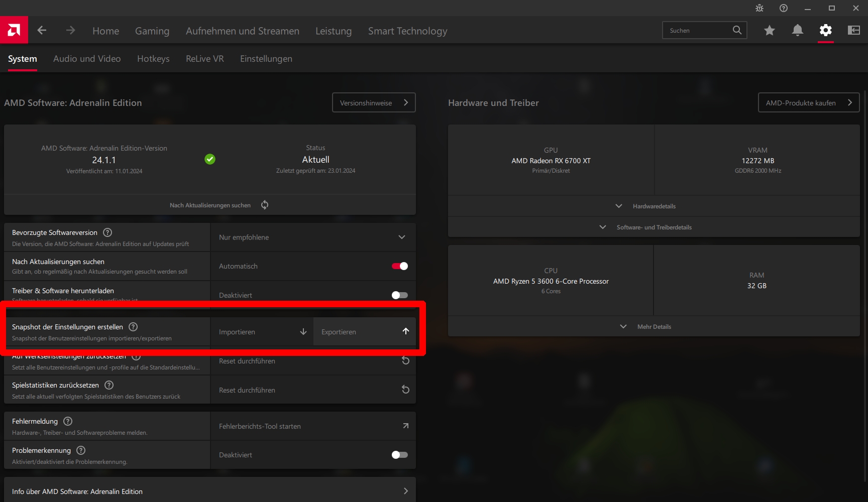The width and height of the screenshot is (868, 502).
Task: Show help for Snapshot der Einstellungen erstellen
Action: coord(133,327)
